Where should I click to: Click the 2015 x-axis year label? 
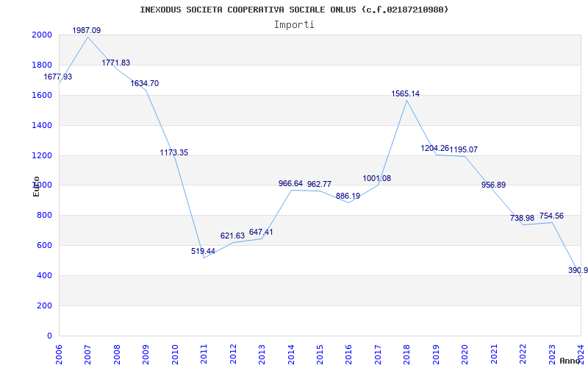[320, 354]
